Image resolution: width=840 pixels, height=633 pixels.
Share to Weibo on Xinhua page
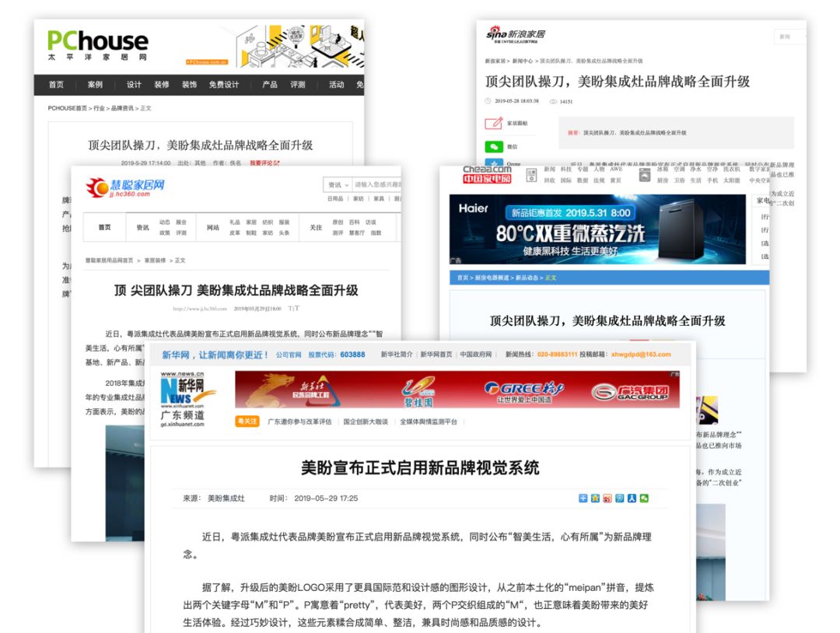607,498
